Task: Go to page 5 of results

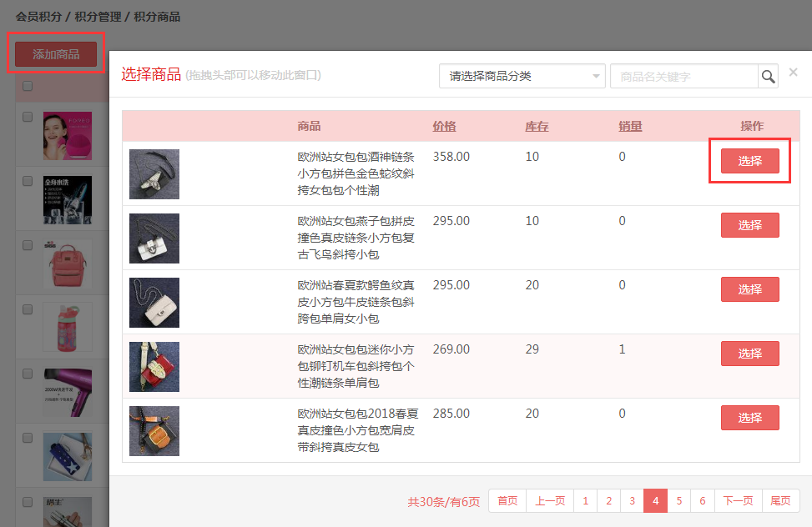Action: point(678,501)
